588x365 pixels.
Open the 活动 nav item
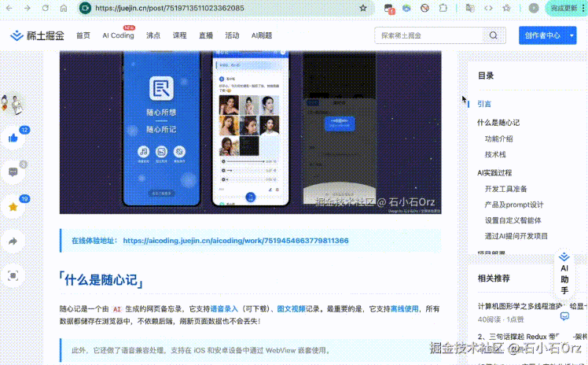pos(232,35)
